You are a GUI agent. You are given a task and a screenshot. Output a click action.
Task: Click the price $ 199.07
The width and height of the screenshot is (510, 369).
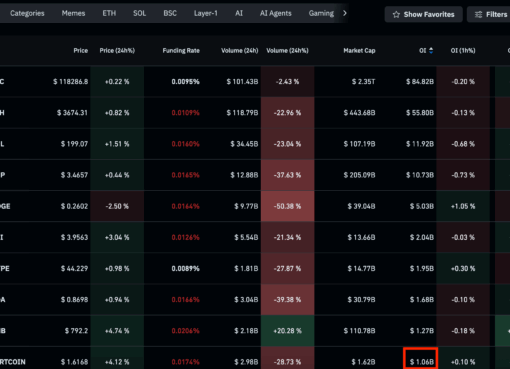(x=74, y=144)
